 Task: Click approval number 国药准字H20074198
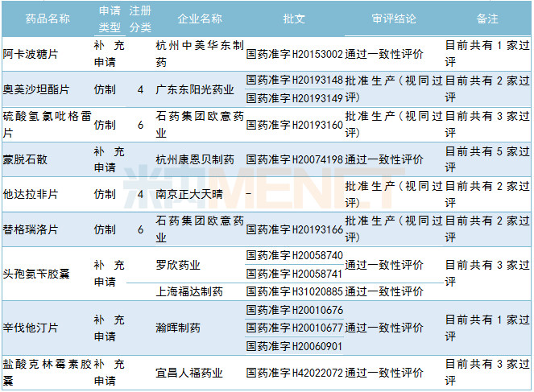(294, 159)
